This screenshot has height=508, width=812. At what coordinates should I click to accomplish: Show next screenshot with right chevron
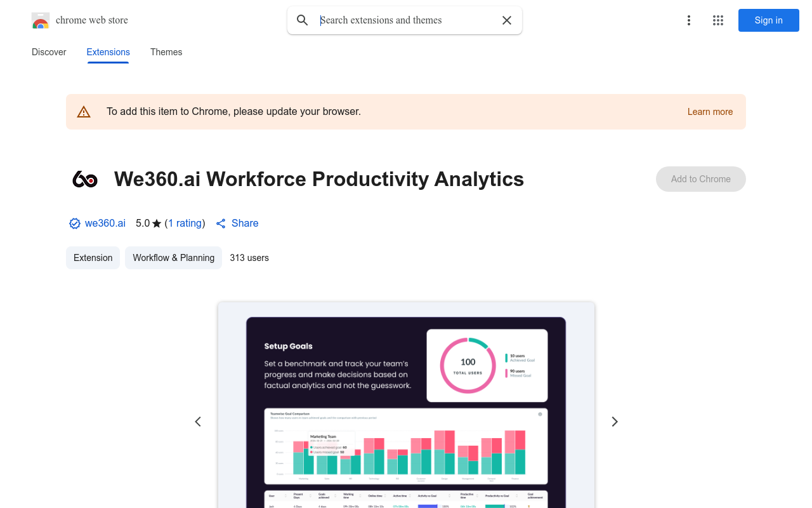coord(614,422)
